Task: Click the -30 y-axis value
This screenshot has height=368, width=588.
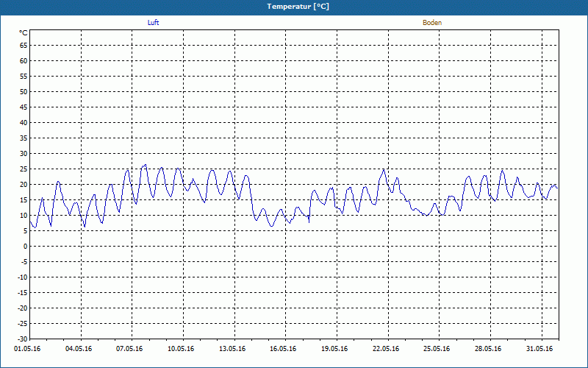Action: coord(23,339)
